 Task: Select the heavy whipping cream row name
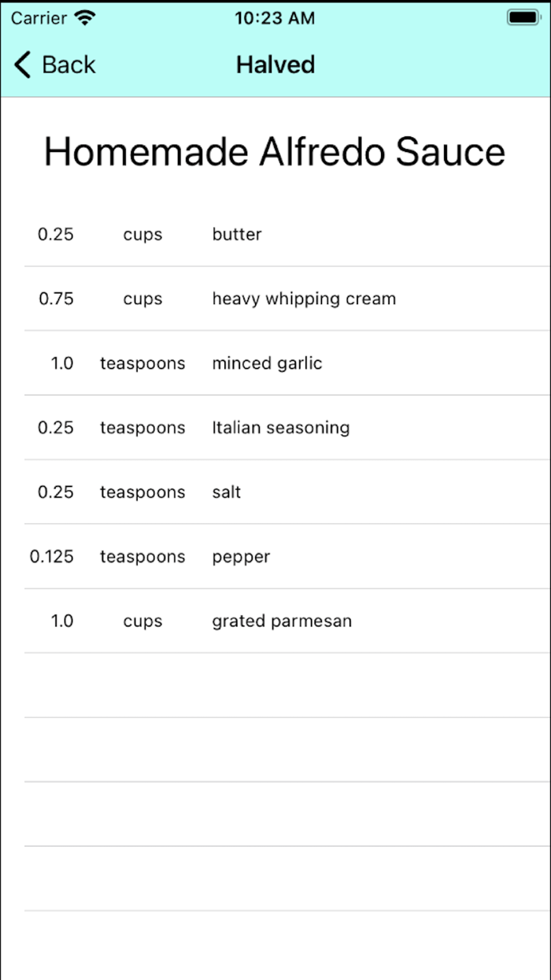click(x=304, y=299)
